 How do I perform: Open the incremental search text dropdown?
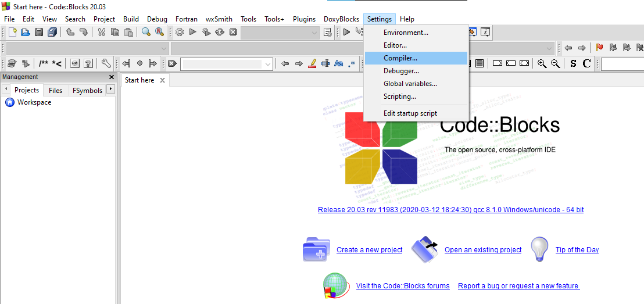tap(268, 64)
